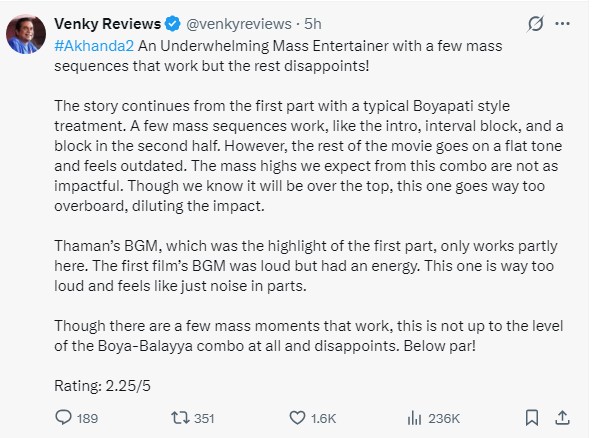Repost this tweet using the retweet icon
616x438 pixels.
(x=181, y=415)
